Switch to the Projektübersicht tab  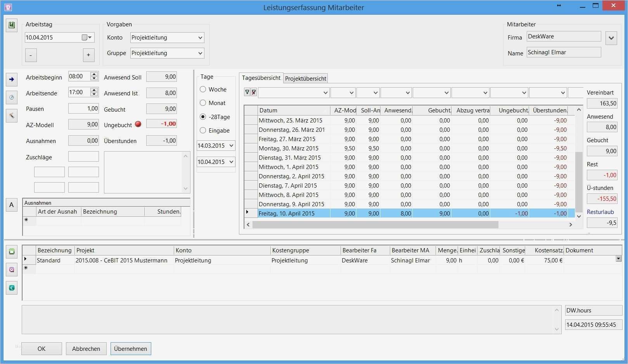pos(305,78)
